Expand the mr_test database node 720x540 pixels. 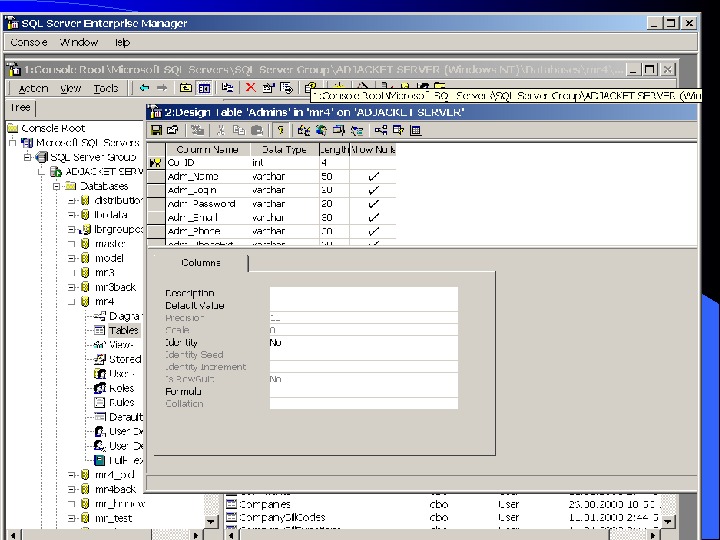(71, 518)
